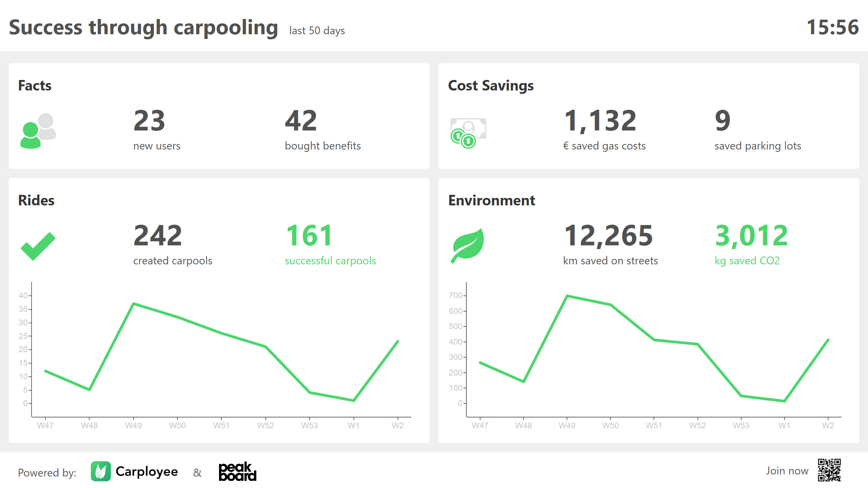Click the W2 label on Rides chart axis

click(398, 425)
